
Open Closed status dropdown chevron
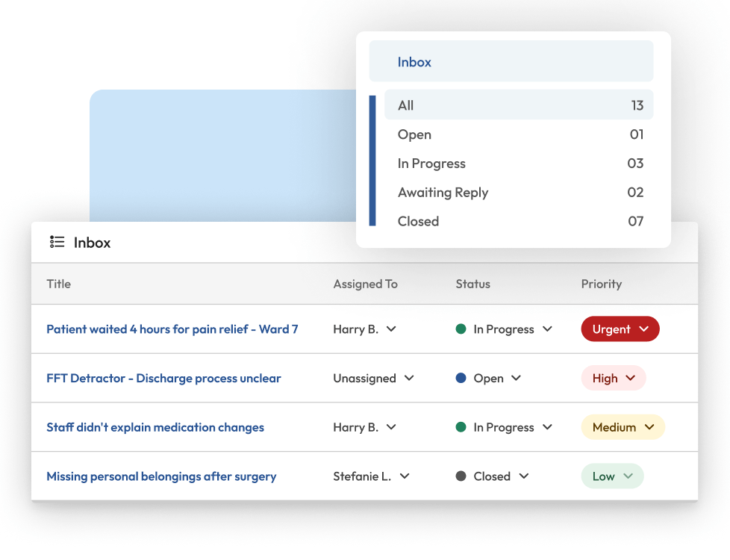point(524,476)
